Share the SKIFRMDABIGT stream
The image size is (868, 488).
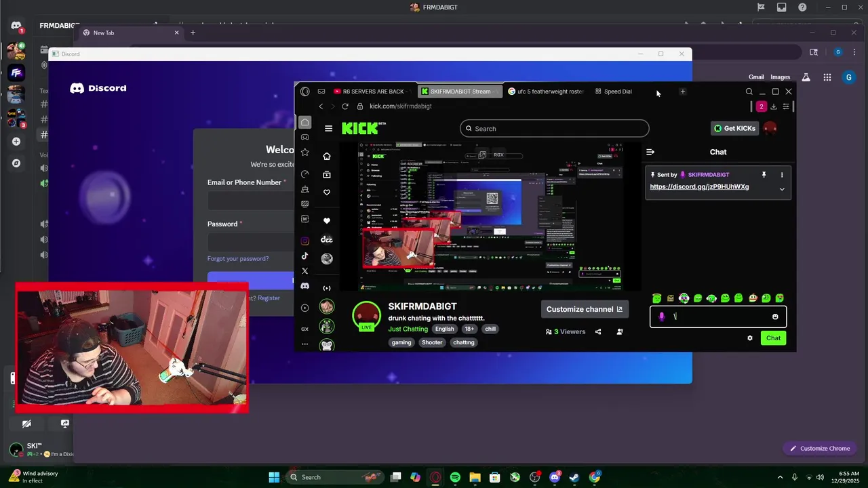click(x=598, y=331)
